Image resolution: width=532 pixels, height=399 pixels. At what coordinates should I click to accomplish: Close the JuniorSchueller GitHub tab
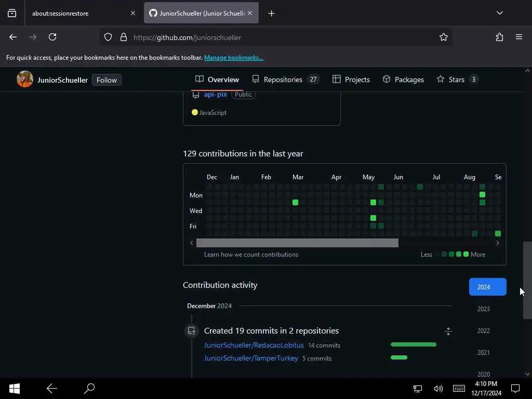click(x=250, y=13)
